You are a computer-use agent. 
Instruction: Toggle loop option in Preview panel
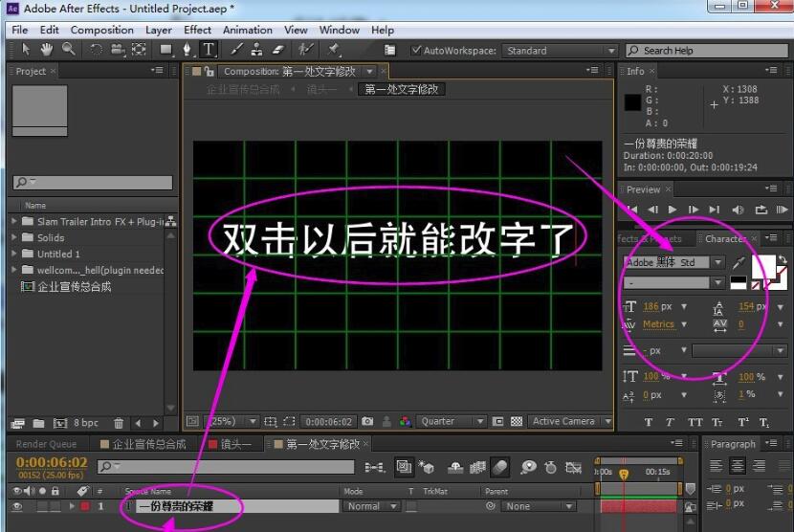(761, 210)
